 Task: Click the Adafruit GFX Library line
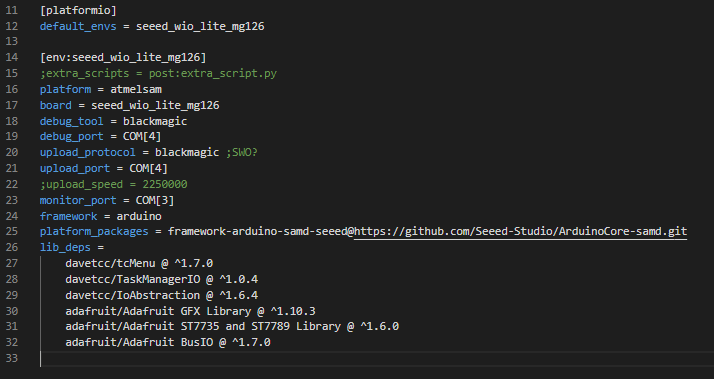coord(190,312)
